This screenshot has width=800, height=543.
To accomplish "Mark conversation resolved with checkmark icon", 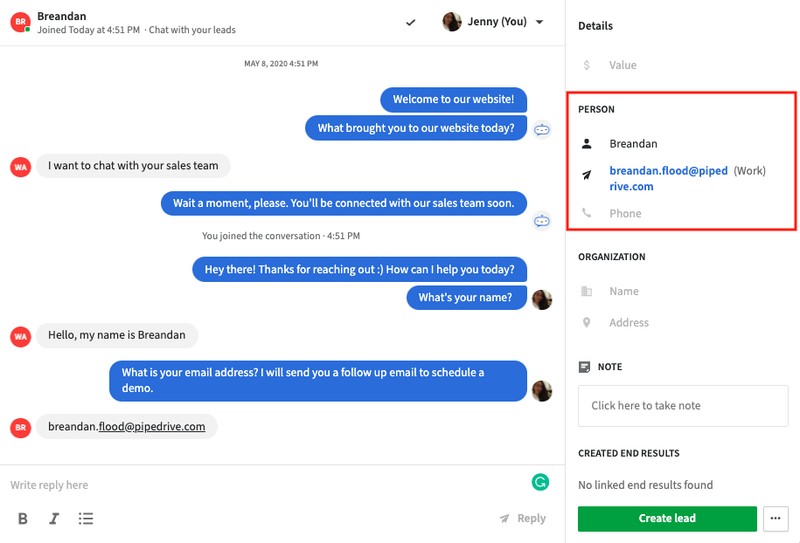I will pyautogui.click(x=411, y=22).
